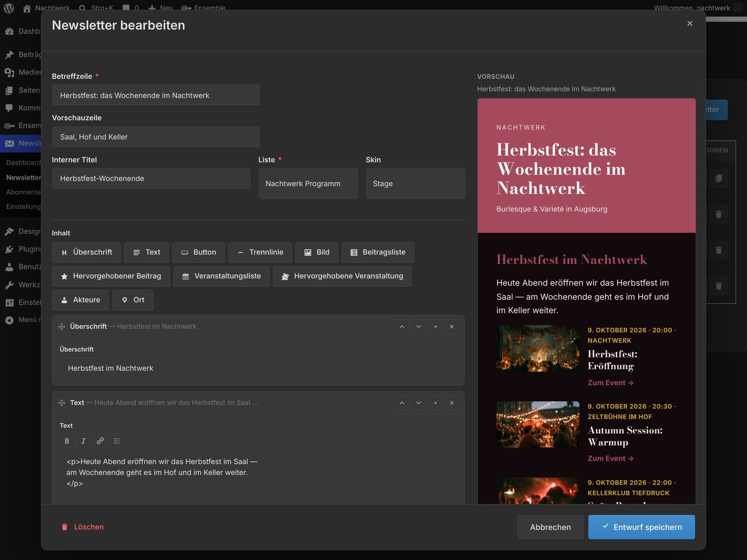Add an Überschrift block
The image size is (747, 560).
(x=86, y=252)
